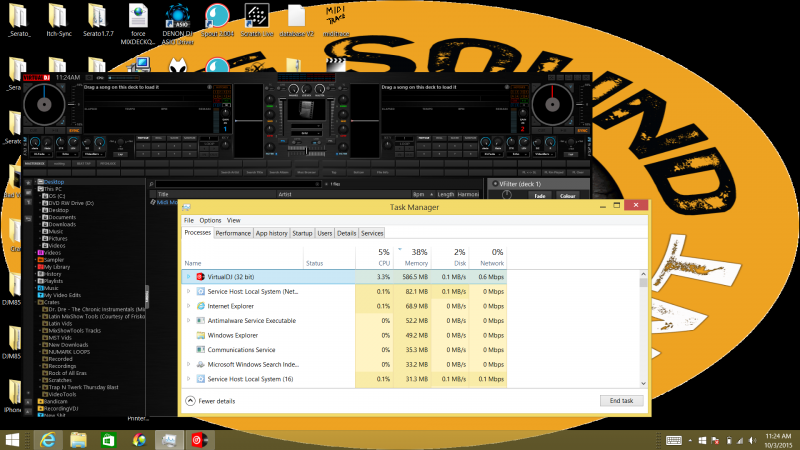
Task: Expand the VirtualDJ (32 bit) process row
Action: tap(188, 277)
